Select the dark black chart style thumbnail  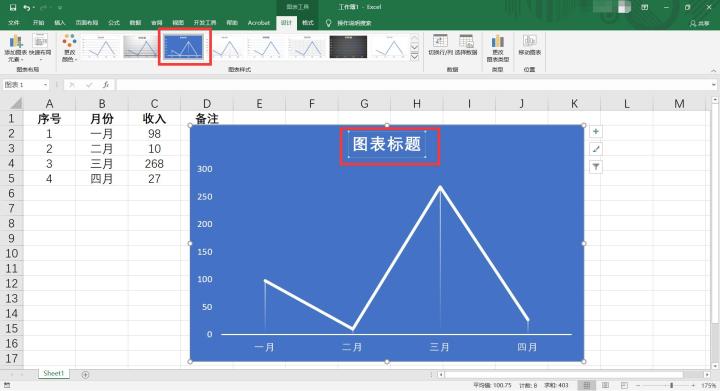tap(348, 47)
